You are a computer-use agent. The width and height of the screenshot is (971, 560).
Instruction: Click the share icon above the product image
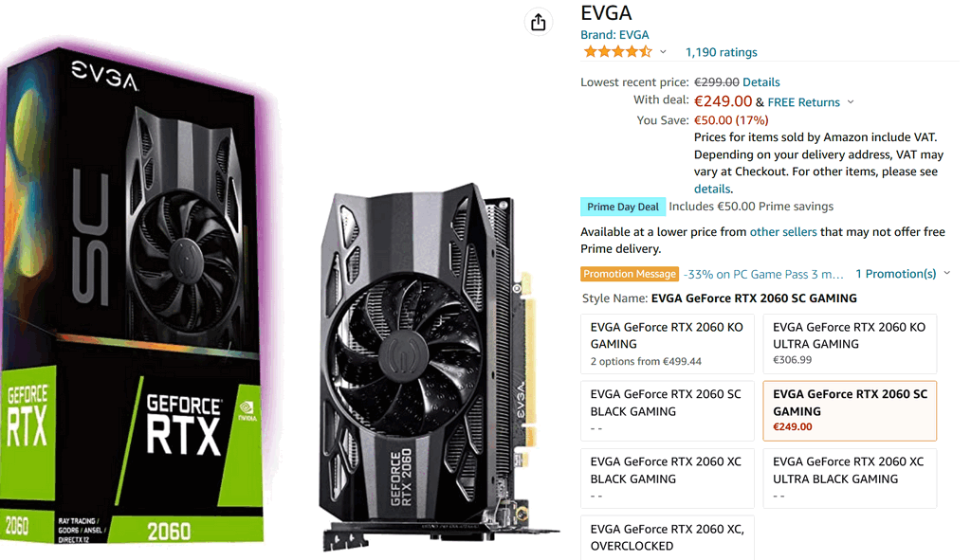538,23
